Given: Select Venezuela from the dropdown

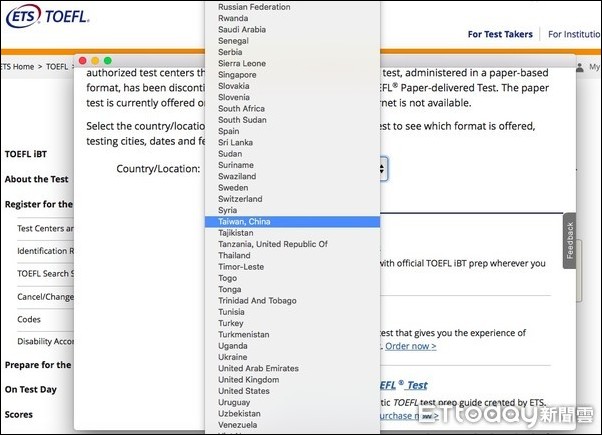Looking at the screenshot, I should (x=238, y=425).
